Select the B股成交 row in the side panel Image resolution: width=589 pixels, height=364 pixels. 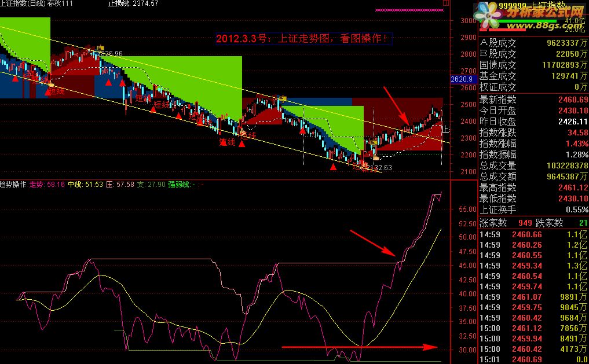tap(534, 54)
